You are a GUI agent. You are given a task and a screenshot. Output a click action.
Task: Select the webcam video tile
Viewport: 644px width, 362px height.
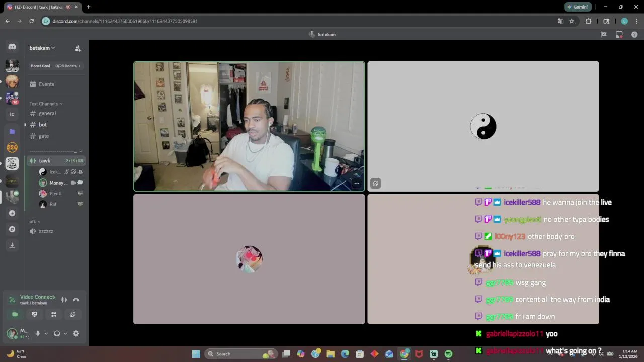249,126
